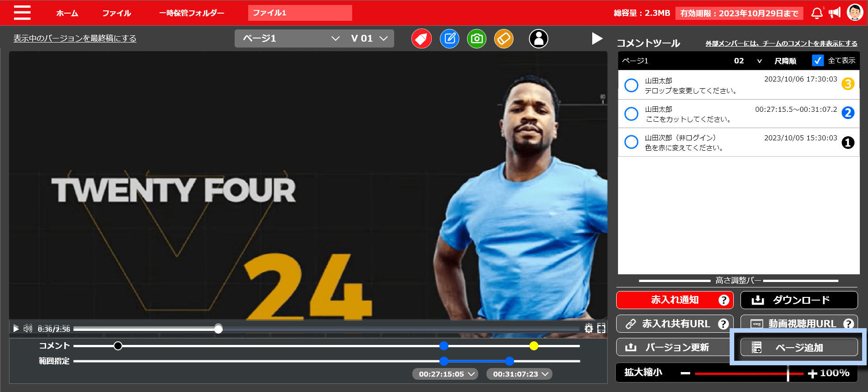Image resolution: width=868 pixels, height=392 pixels.
Task: Open the notification bell
Action: tap(817, 13)
